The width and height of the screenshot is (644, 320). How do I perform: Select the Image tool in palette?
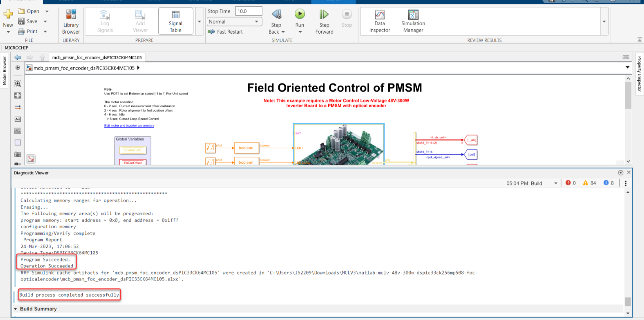18,131
